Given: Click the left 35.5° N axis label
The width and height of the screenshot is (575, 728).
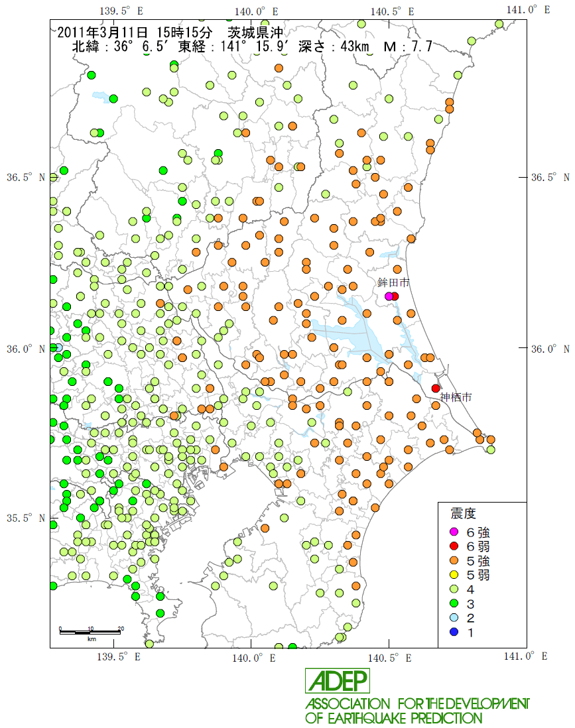Looking at the screenshot, I should click(x=26, y=518).
